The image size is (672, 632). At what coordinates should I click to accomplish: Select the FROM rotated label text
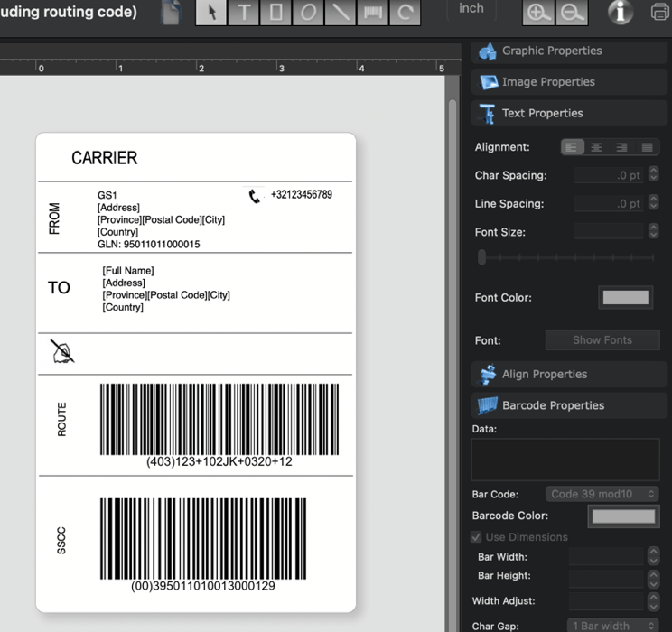click(x=54, y=218)
